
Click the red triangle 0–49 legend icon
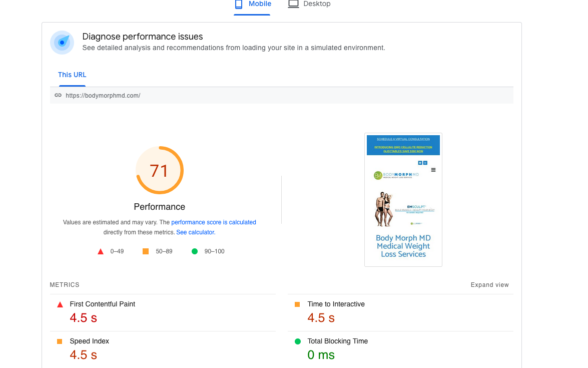pos(101,251)
